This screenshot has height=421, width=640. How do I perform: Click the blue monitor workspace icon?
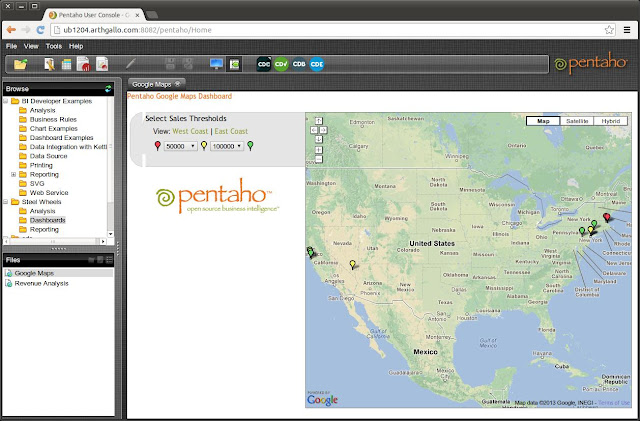216,64
